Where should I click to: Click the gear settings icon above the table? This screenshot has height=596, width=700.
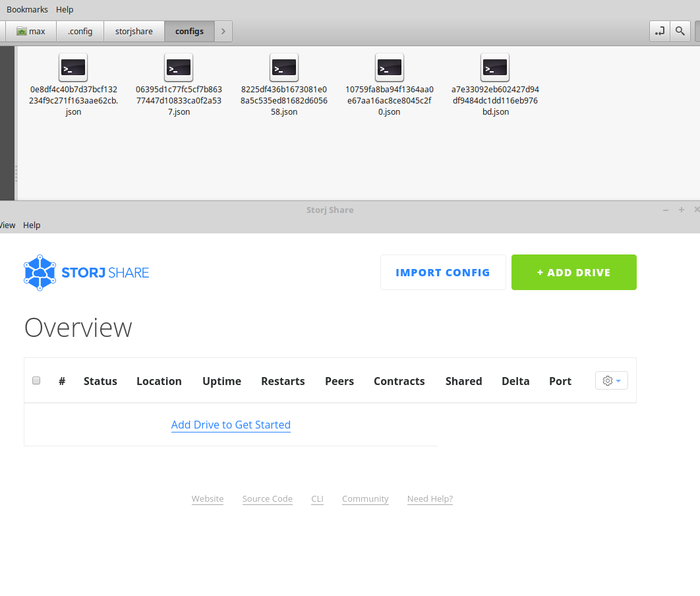607,380
